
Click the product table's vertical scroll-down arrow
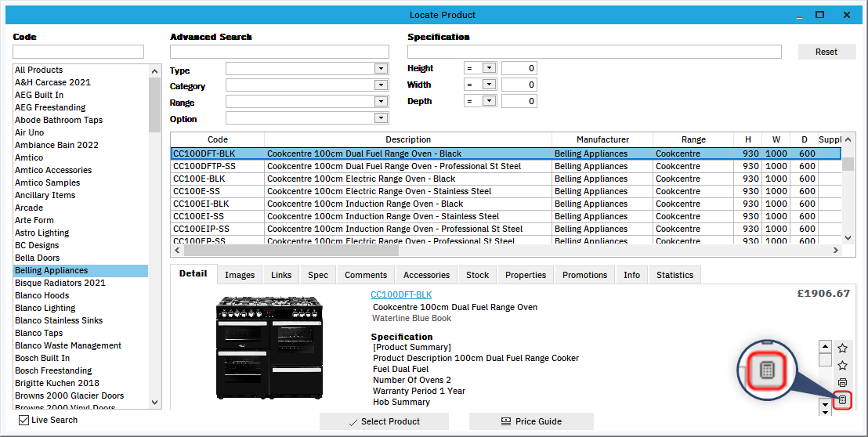click(848, 238)
